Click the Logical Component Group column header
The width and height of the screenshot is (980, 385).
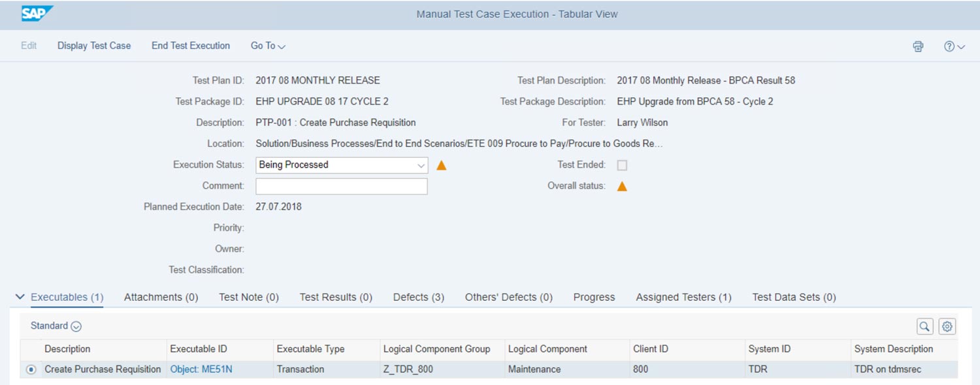(x=436, y=349)
